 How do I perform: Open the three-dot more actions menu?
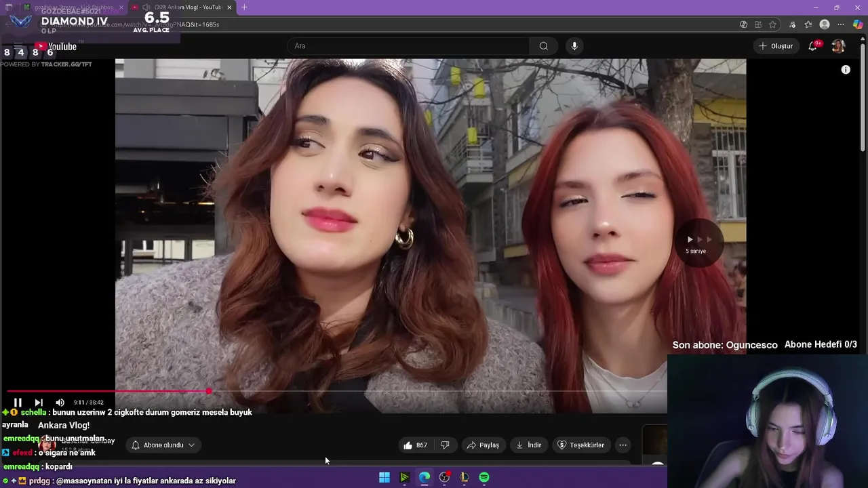[x=623, y=445]
